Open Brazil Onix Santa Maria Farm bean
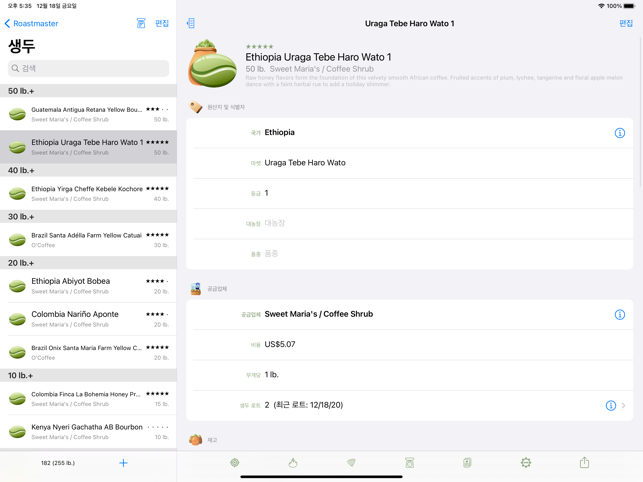This screenshot has width=643, height=482. [x=88, y=352]
